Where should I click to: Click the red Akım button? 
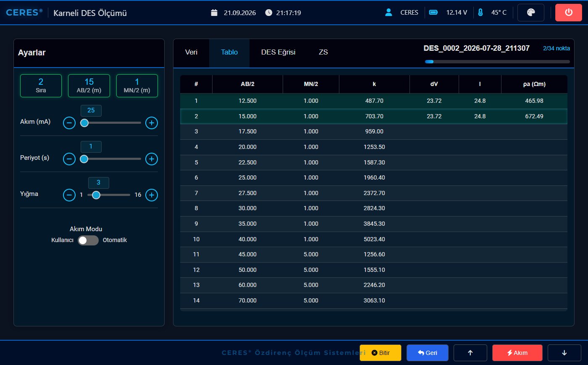517,353
